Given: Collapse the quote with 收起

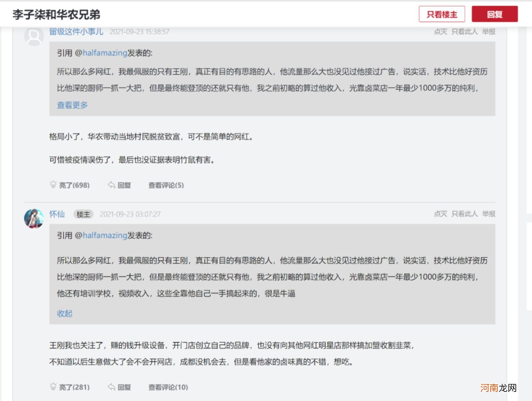Looking at the screenshot, I should 65,313.
